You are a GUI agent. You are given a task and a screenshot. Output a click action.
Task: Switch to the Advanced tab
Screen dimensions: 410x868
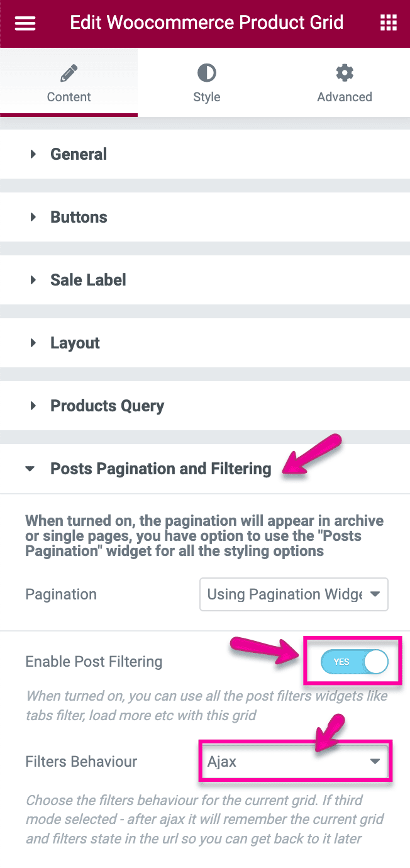345,82
